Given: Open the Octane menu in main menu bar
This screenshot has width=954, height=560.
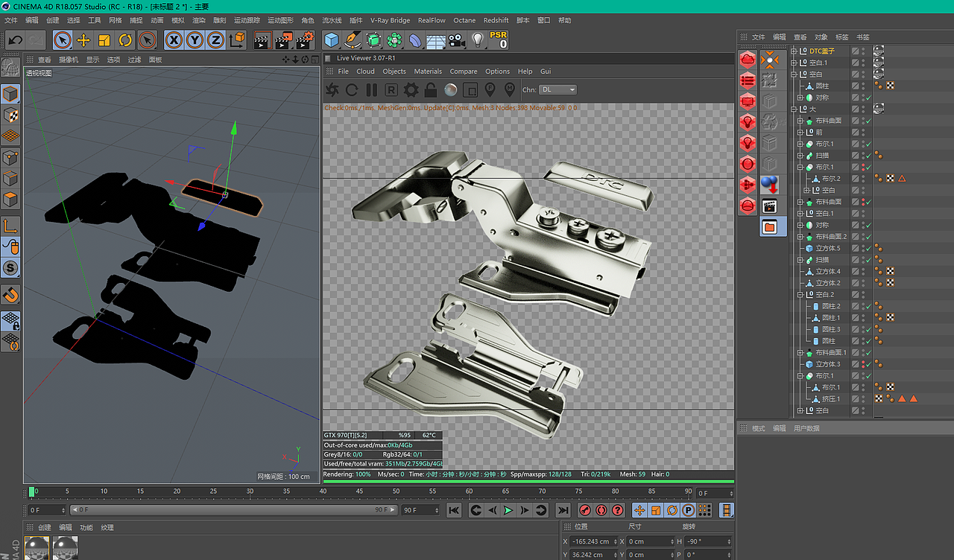Looking at the screenshot, I should [x=464, y=20].
